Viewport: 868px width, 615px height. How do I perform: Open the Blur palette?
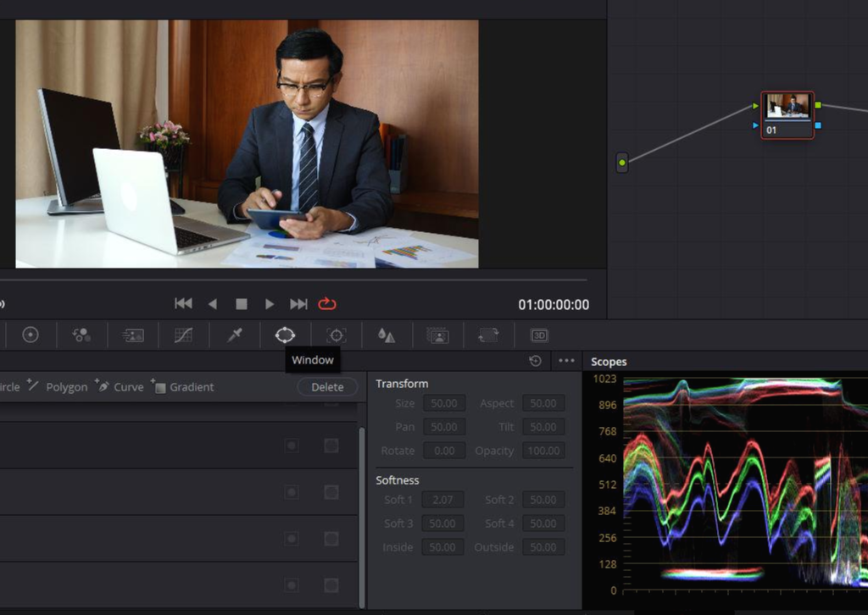click(x=387, y=335)
